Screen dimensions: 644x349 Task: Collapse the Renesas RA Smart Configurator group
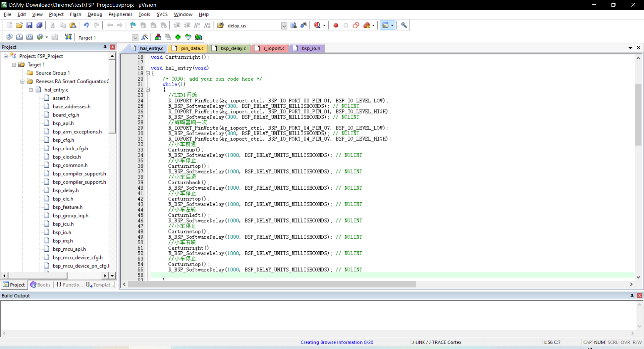tap(22, 82)
